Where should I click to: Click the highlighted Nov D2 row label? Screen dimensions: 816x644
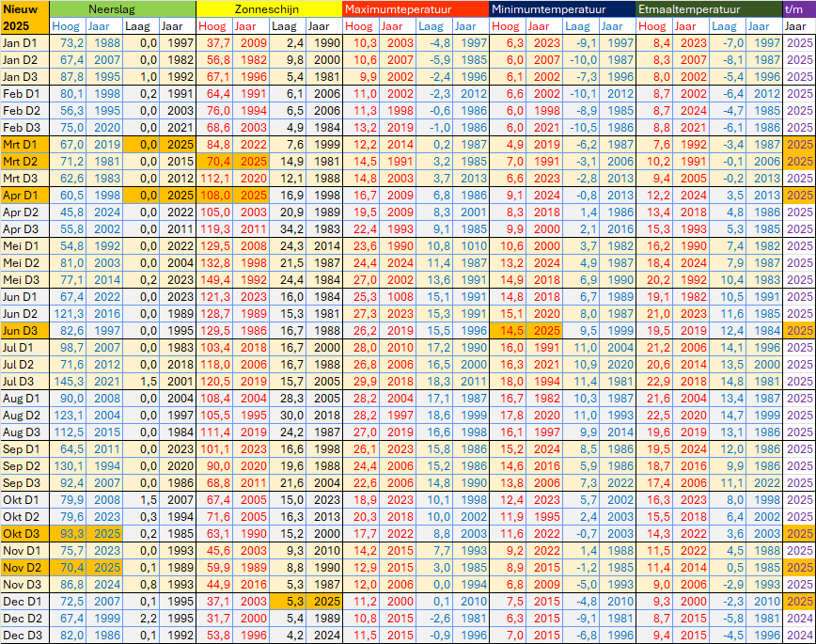click(24, 568)
